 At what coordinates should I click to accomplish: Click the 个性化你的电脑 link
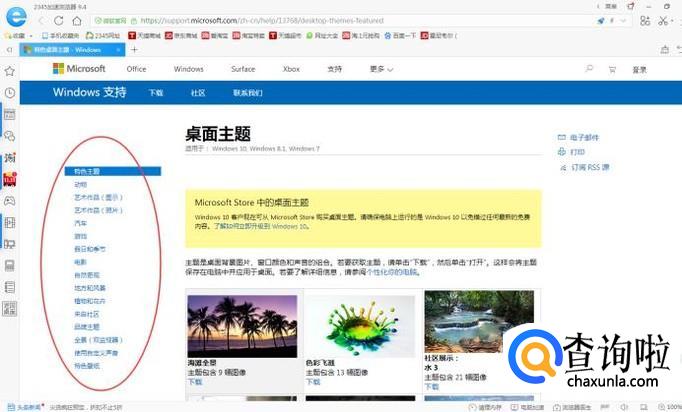(x=391, y=272)
